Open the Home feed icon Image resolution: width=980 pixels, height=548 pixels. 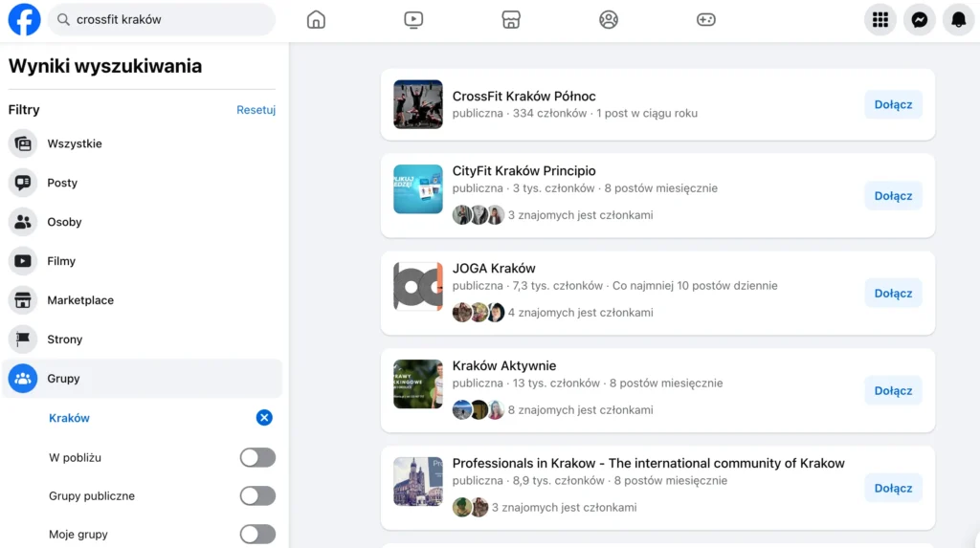(316, 19)
